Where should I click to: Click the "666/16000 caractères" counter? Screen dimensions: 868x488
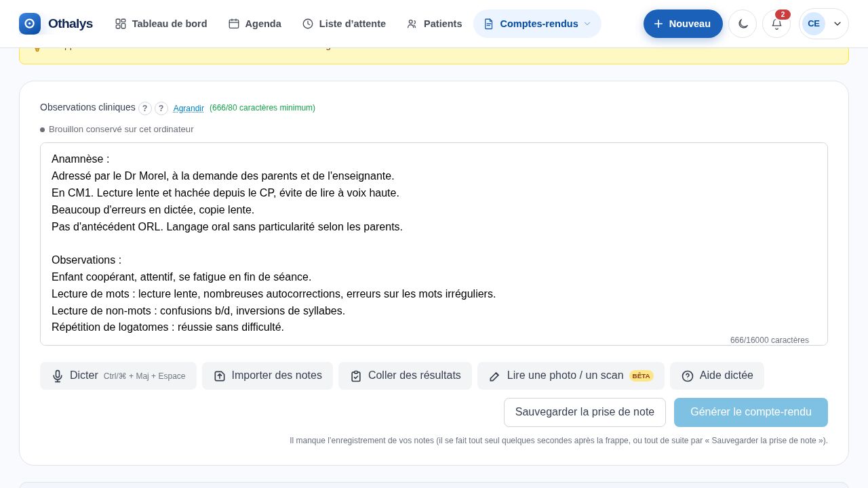point(770,340)
